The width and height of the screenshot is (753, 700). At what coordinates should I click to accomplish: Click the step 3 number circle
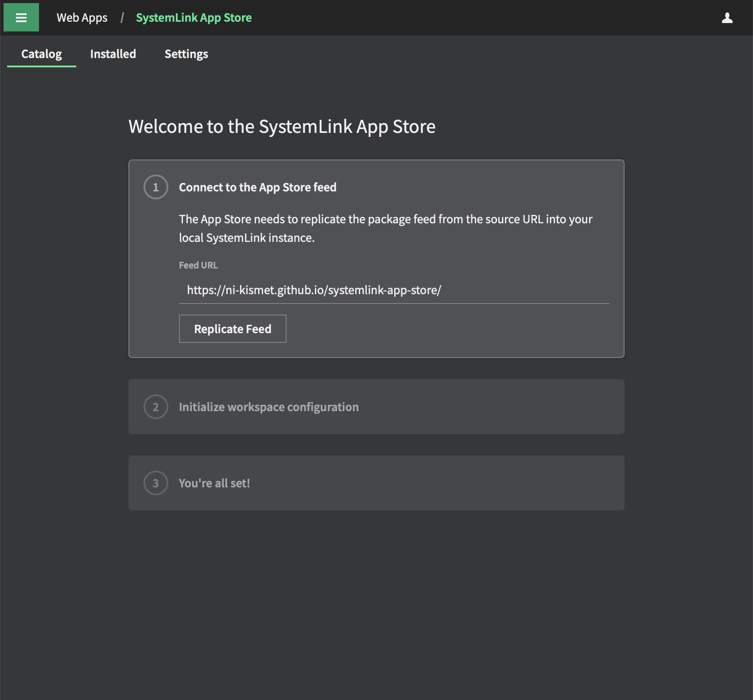156,483
